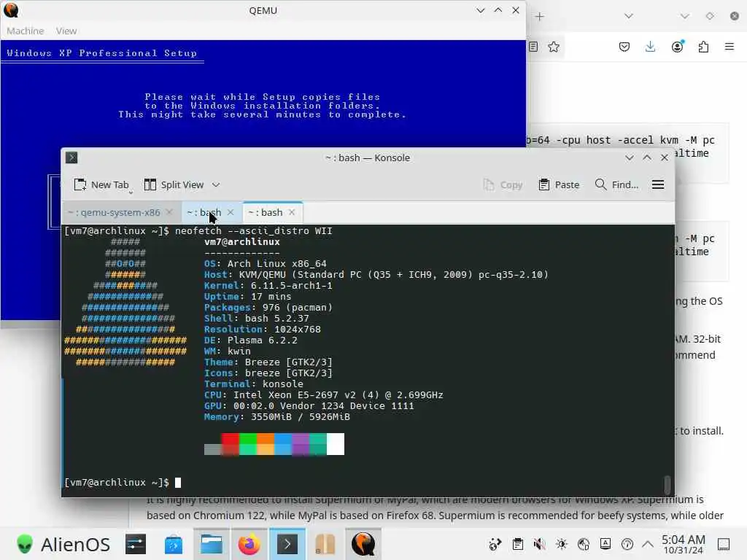This screenshot has width=747, height=560.
Task: Open Firefox account icon
Action: pos(678,47)
